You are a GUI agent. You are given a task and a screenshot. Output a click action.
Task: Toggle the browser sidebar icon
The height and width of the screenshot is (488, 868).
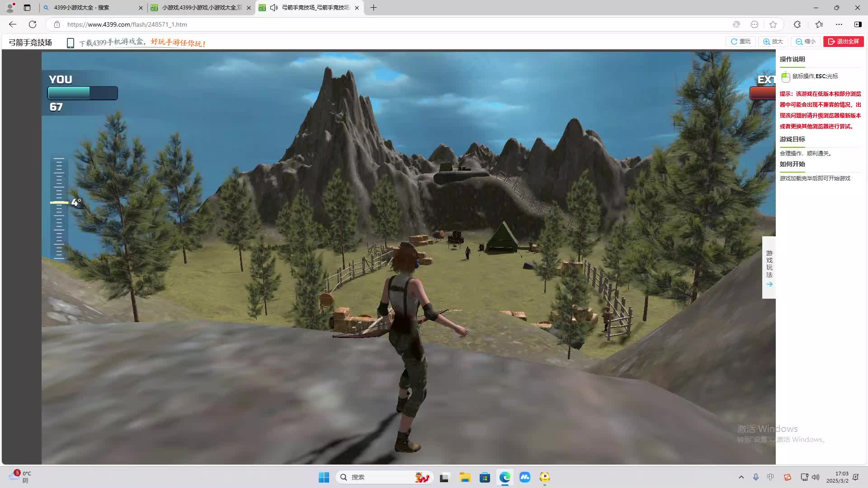858,24
